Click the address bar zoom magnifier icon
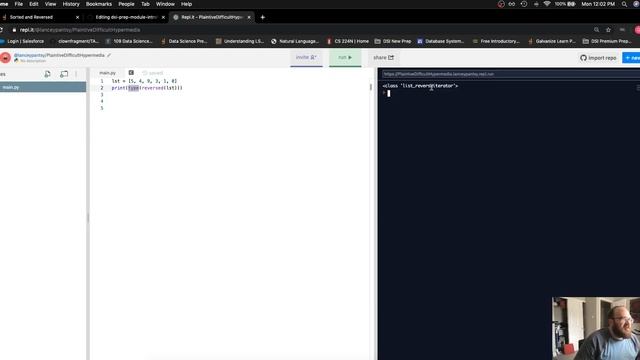 [596, 30]
